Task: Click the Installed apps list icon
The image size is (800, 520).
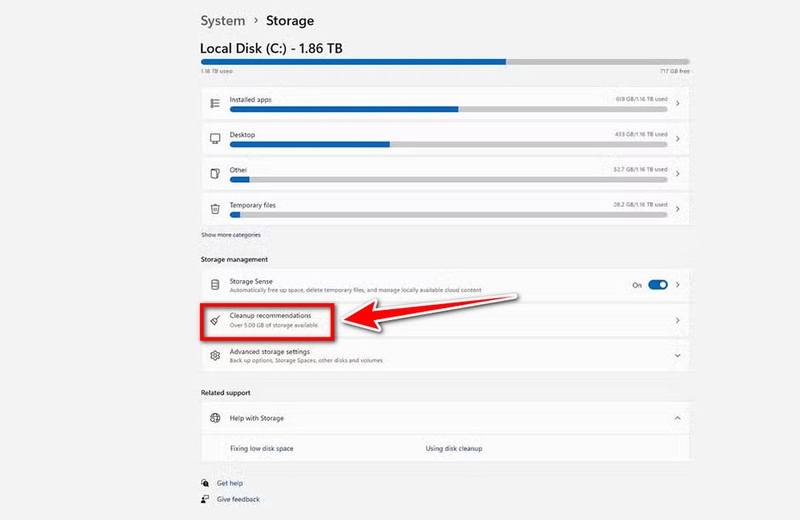Action: [x=215, y=103]
